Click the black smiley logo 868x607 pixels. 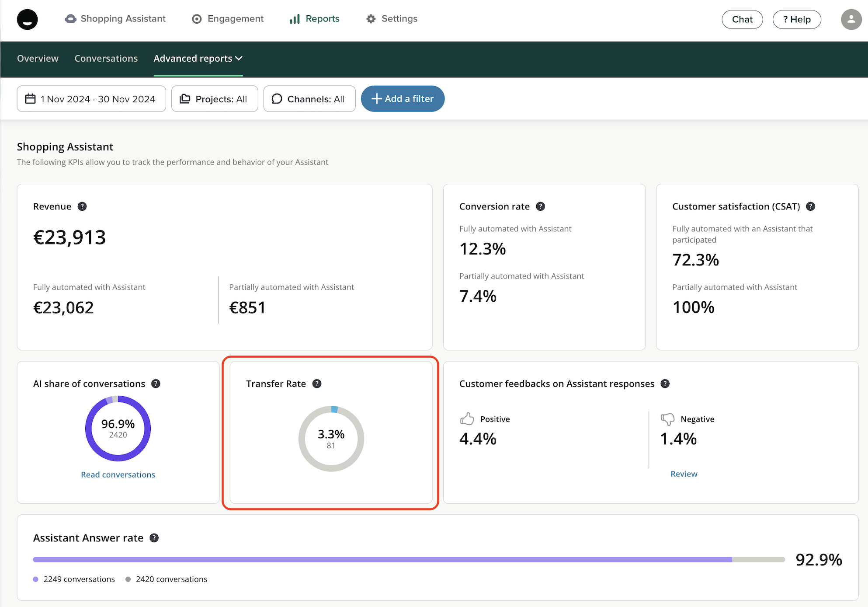pyautogui.click(x=27, y=19)
